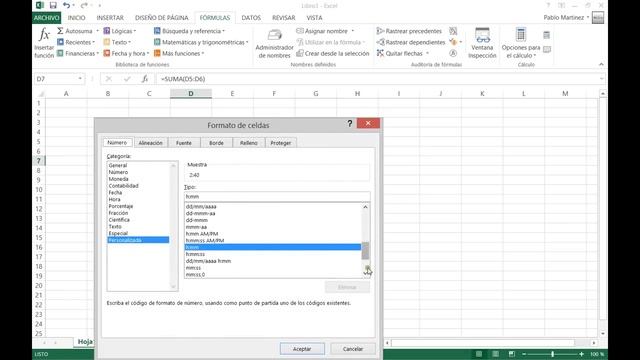Image resolution: width=640 pixels, height=360 pixels.
Task: Expand the Quitar flechas dropdown arrow
Action: pos(427,53)
